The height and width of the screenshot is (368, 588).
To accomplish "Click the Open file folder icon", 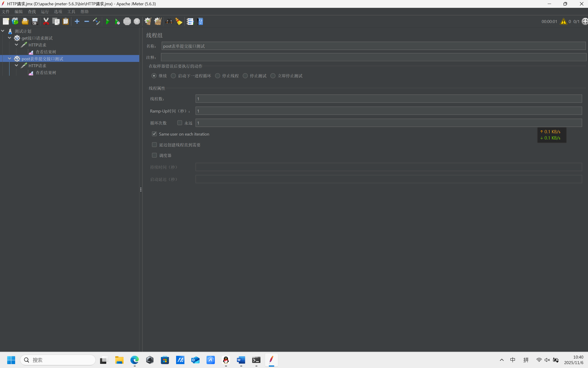I will [x=25, y=21].
